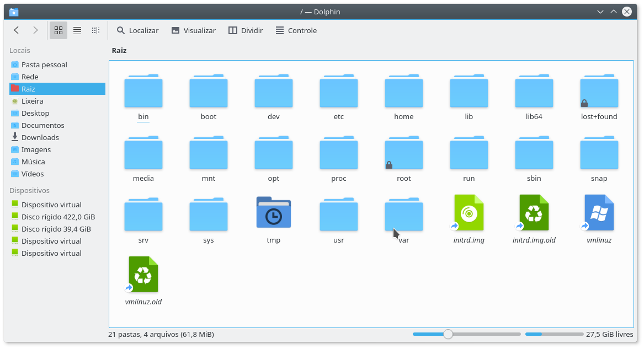
Task: Select the vmlinuz file
Action: click(x=599, y=212)
